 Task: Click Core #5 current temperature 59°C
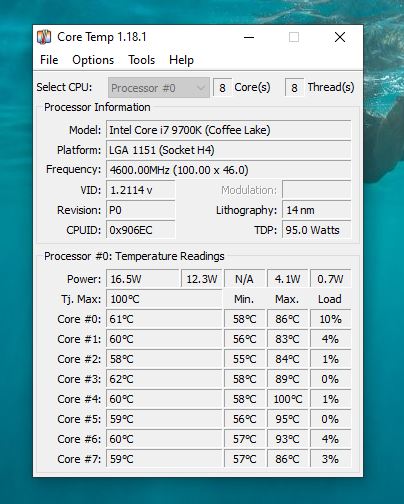click(x=164, y=419)
